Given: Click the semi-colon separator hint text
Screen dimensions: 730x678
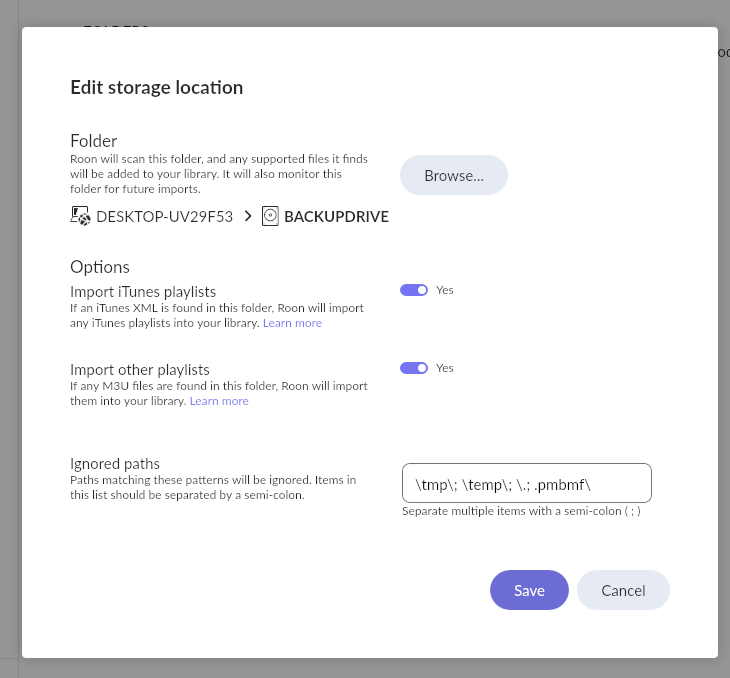Looking at the screenshot, I should click(521, 511).
